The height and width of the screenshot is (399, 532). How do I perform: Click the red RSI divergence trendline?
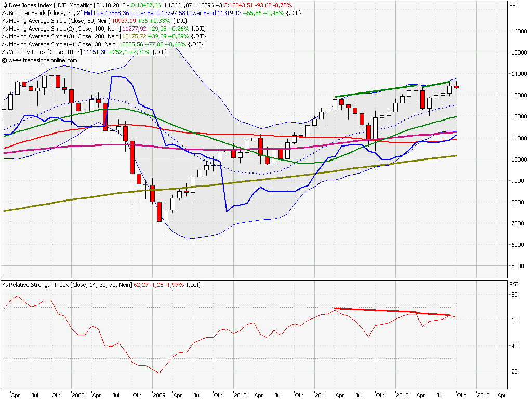395,311
